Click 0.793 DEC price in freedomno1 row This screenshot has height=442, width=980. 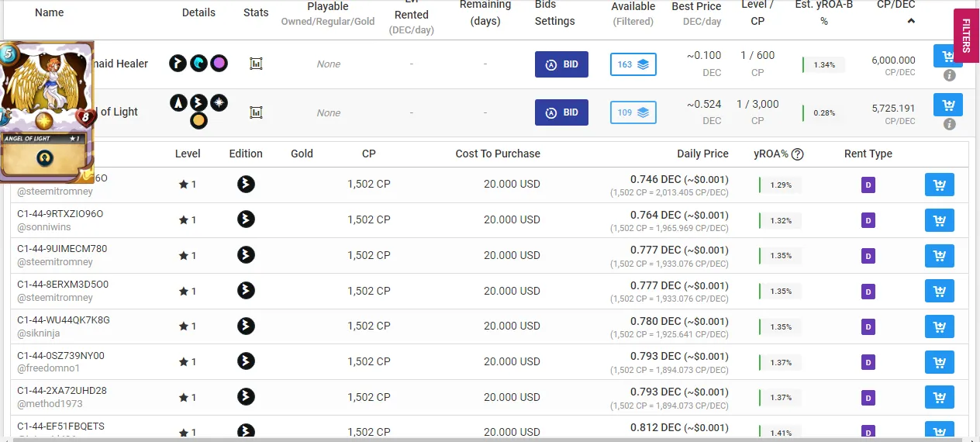pos(679,356)
